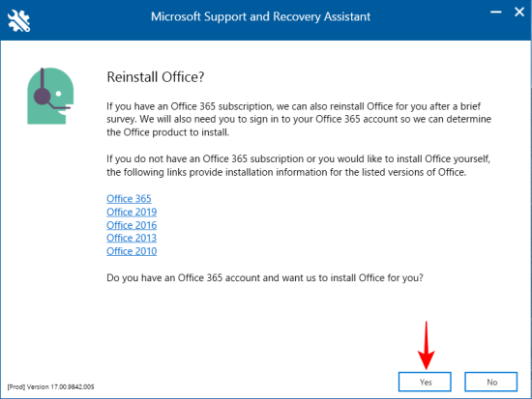Click the "[Prod] Version 17.00.9842.005" text
532x399 pixels.
[50, 386]
